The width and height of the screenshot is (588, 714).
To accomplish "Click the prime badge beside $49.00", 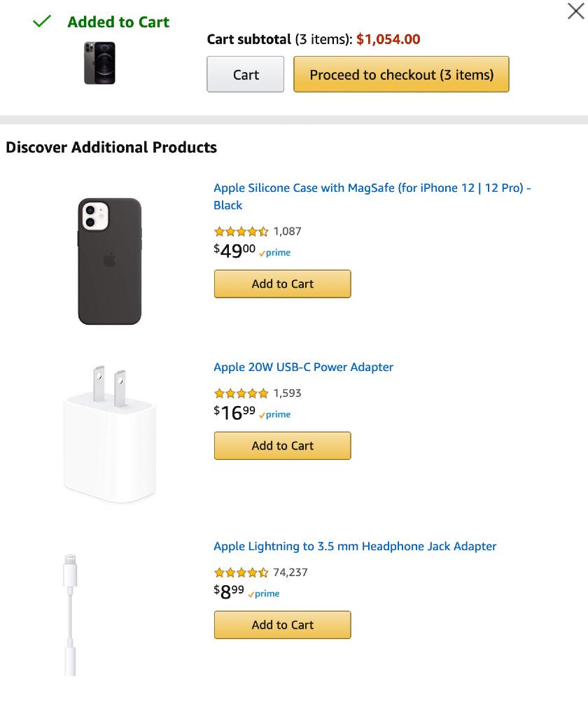I will [274, 253].
